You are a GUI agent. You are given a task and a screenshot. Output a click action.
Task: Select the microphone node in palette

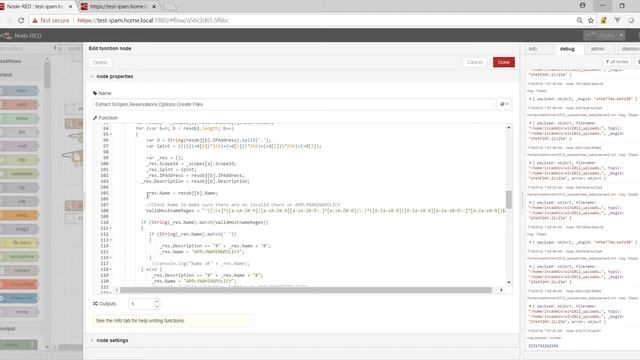[19, 257]
